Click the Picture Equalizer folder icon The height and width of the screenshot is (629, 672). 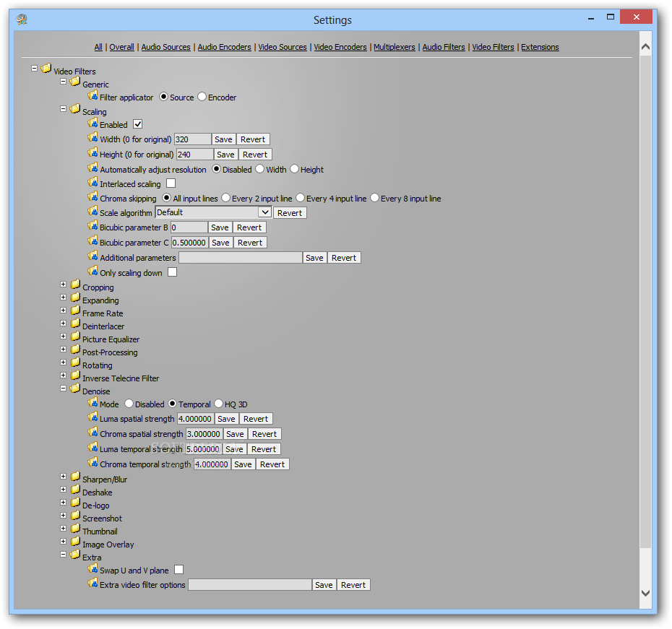click(x=75, y=336)
